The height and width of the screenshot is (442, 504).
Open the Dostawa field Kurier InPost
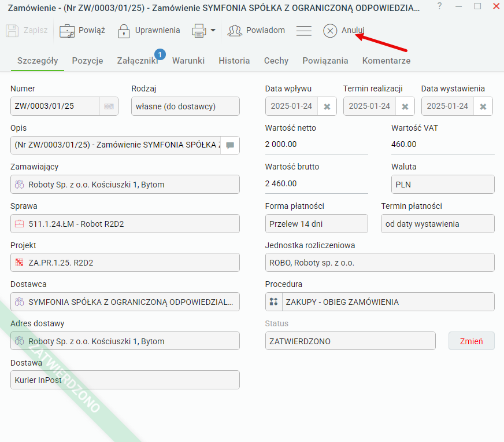pos(125,380)
